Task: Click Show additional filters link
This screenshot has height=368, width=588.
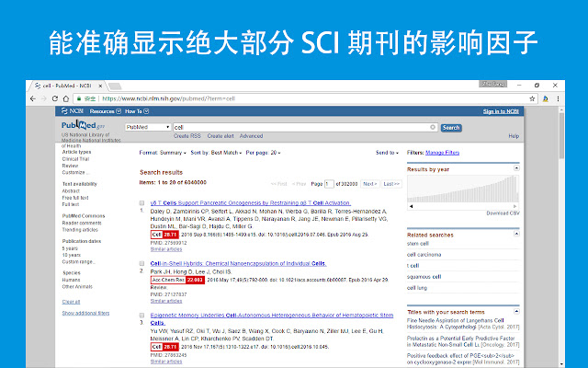Action: [x=85, y=313]
